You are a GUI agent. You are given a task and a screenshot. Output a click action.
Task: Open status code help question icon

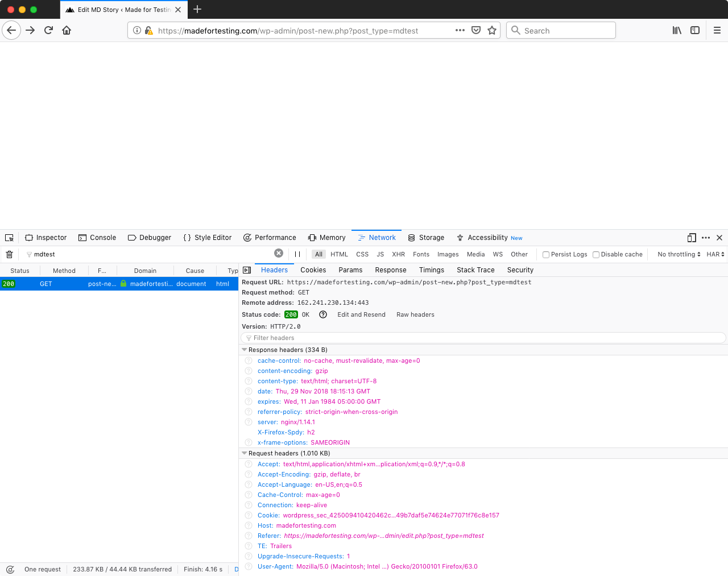click(323, 314)
